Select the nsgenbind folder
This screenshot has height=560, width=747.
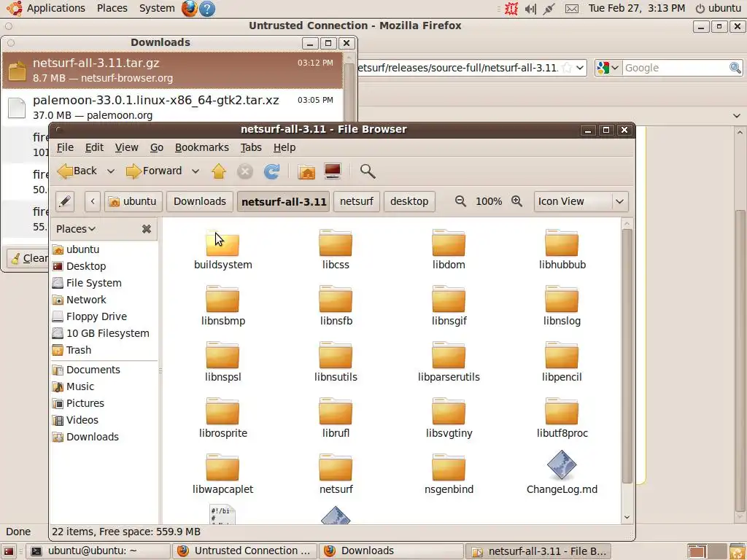point(449,475)
